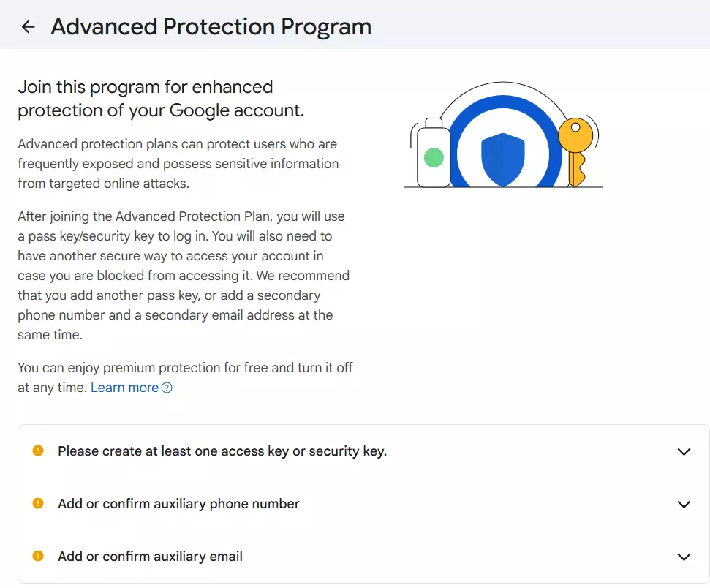Open 'Add or confirm auxiliary email' row
This screenshot has height=588, width=710.
(150, 557)
